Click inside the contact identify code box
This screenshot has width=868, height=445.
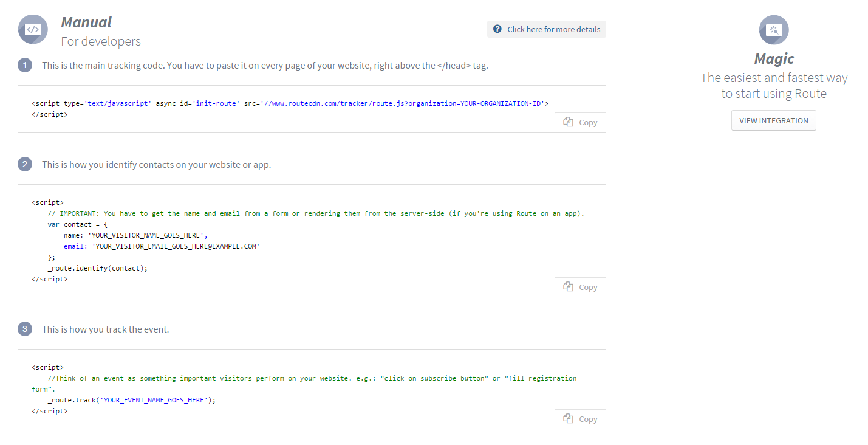tap(312, 241)
